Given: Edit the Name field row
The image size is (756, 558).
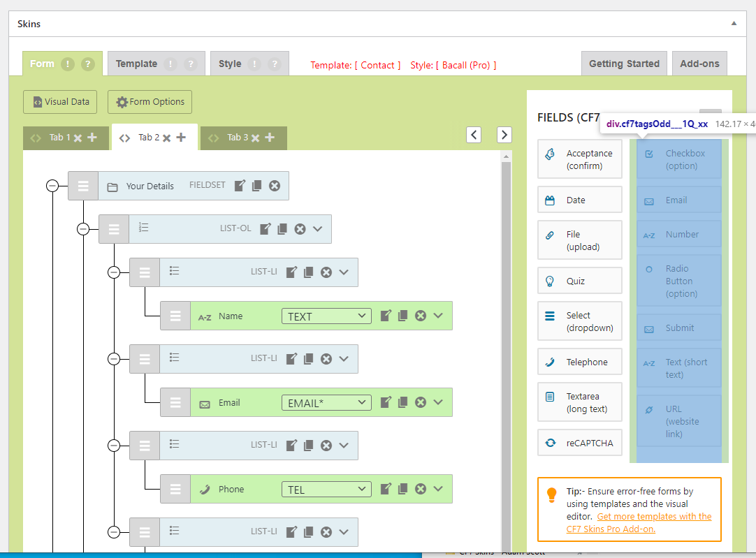Looking at the screenshot, I should (x=386, y=316).
